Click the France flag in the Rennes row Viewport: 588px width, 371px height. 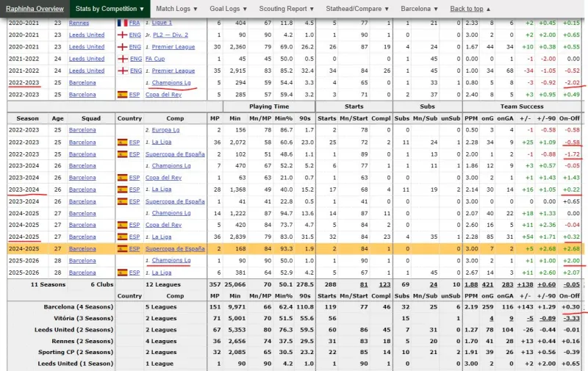tap(122, 23)
